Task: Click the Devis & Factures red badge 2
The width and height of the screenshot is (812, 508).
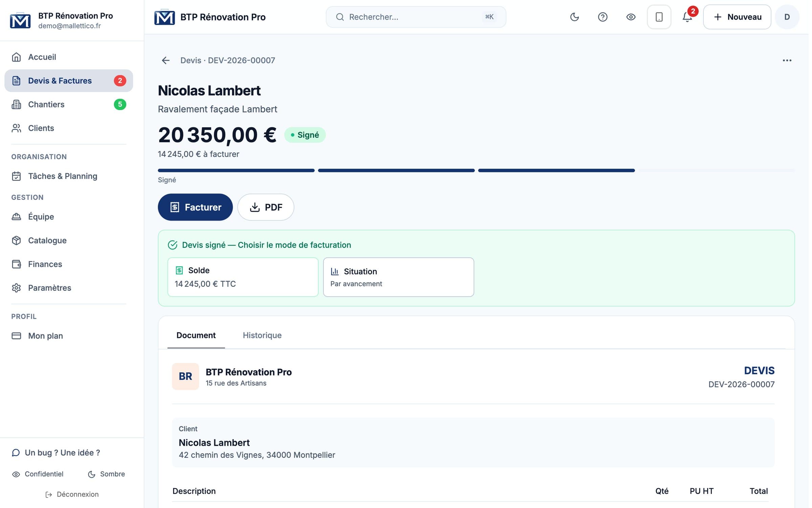Action: [120, 81]
